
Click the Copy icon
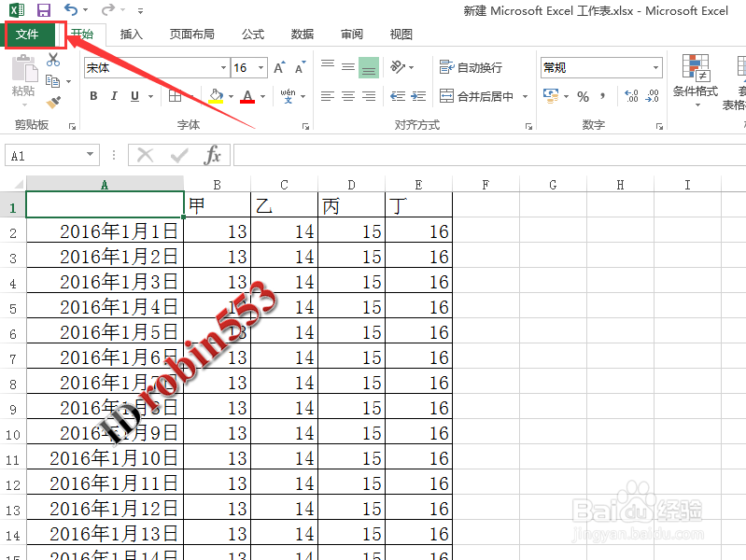tap(53, 81)
